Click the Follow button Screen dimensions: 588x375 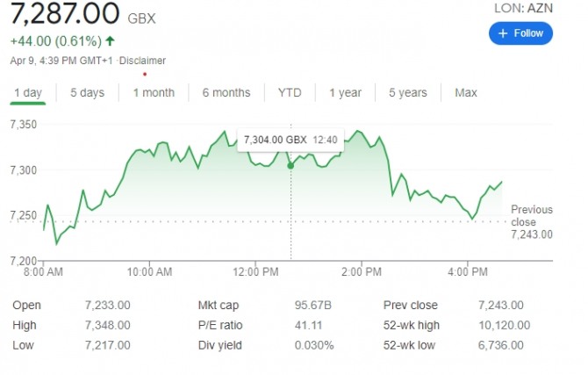coord(520,33)
